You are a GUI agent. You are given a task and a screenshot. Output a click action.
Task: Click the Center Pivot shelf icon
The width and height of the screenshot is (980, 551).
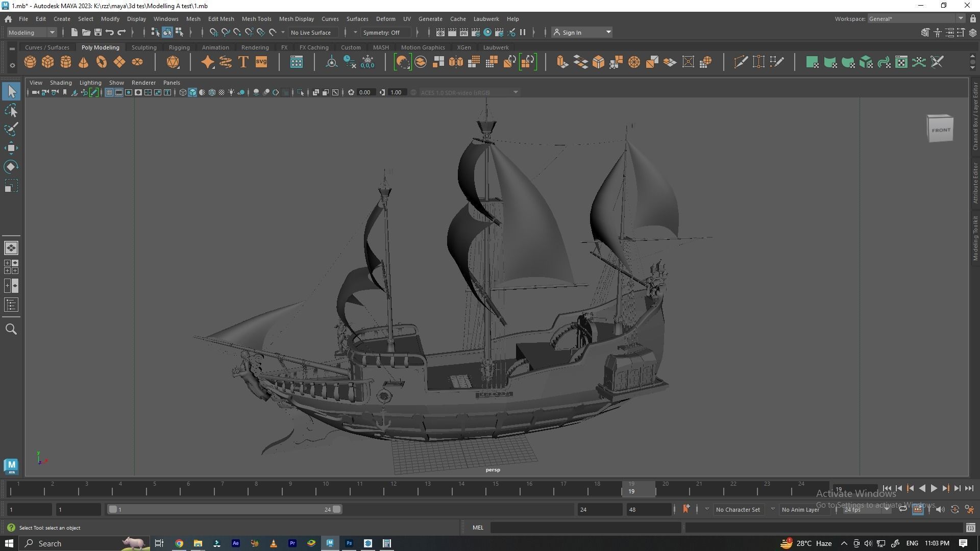point(332,62)
